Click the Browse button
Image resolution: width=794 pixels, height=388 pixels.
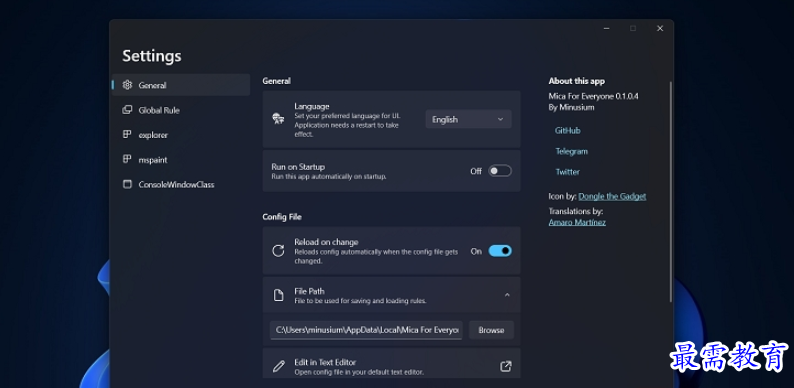pyautogui.click(x=491, y=330)
